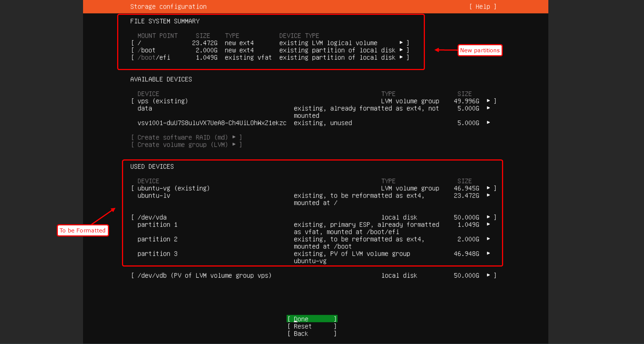The height and width of the screenshot is (344, 644).
Task: Click the 46.948G size of partition 3
Action: point(466,254)
